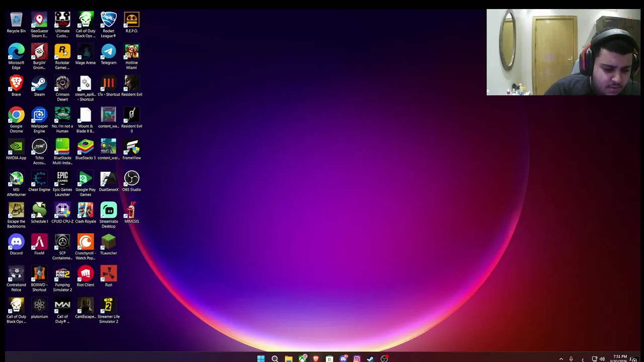This screenshot has width=644, height=362.
Task: Launch Hotline Miami shortcut
Action: coord(132,57)
